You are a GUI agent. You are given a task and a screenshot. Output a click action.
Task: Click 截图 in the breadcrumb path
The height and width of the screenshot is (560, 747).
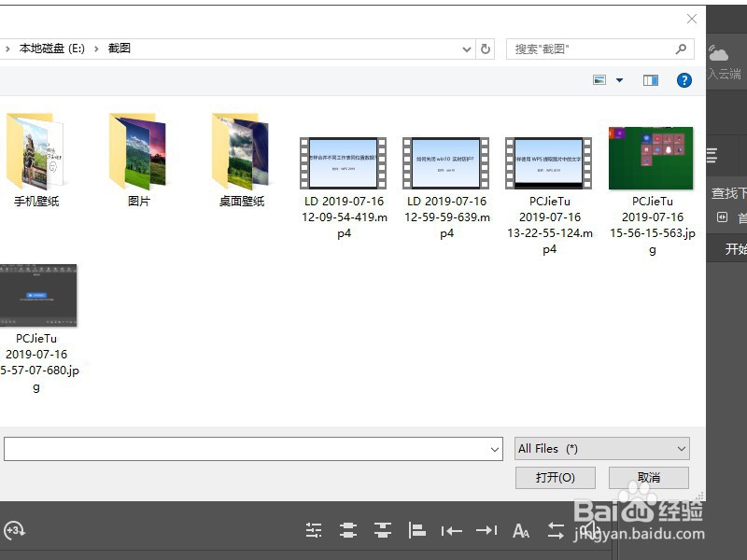pyautogui.click(x=120, y=49)
